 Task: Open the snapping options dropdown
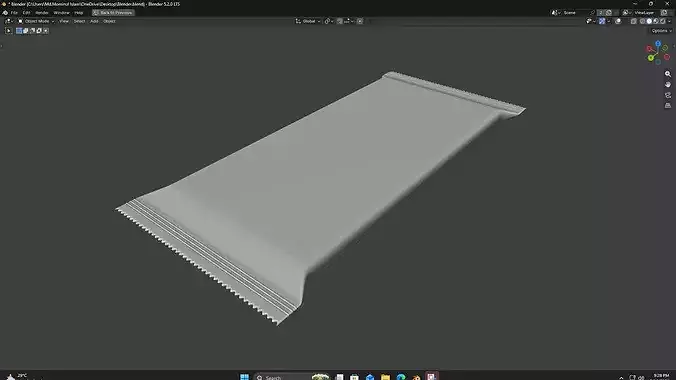coord(349,21)
